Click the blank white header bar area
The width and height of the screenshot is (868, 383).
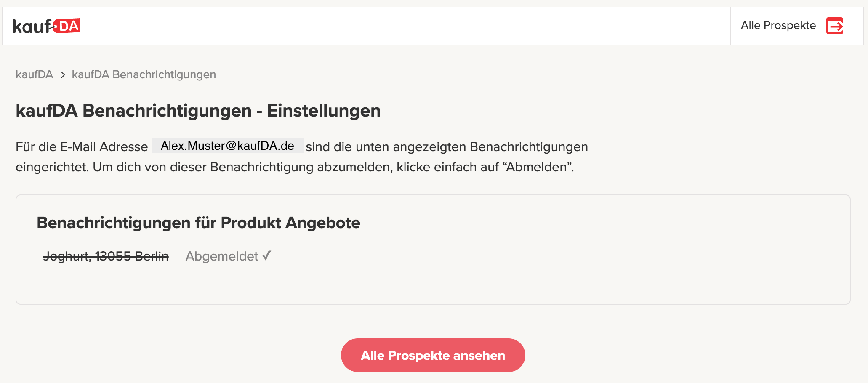tap(404, 26)
